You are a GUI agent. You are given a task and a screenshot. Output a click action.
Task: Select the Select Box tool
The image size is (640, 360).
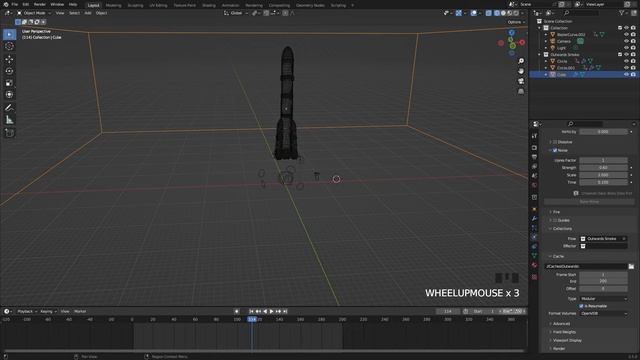tap(9, 34)
